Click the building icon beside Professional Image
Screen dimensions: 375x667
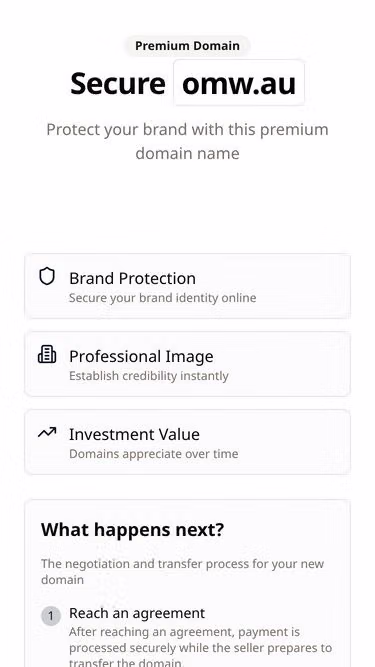pos(47,354)
